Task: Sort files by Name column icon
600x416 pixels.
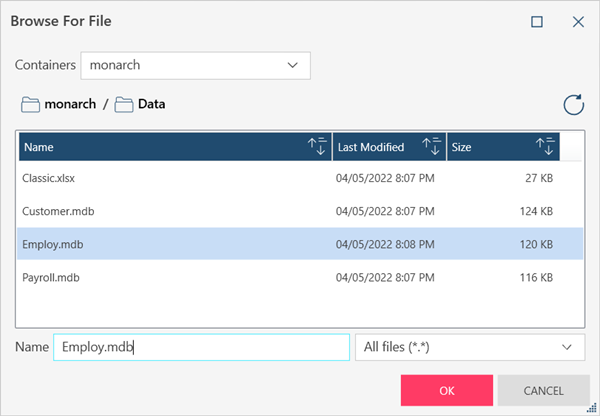Action: 317,147
